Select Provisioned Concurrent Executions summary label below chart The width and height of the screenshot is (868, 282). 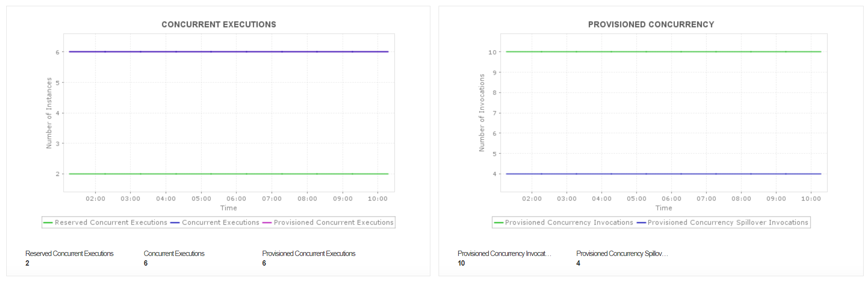309,254
